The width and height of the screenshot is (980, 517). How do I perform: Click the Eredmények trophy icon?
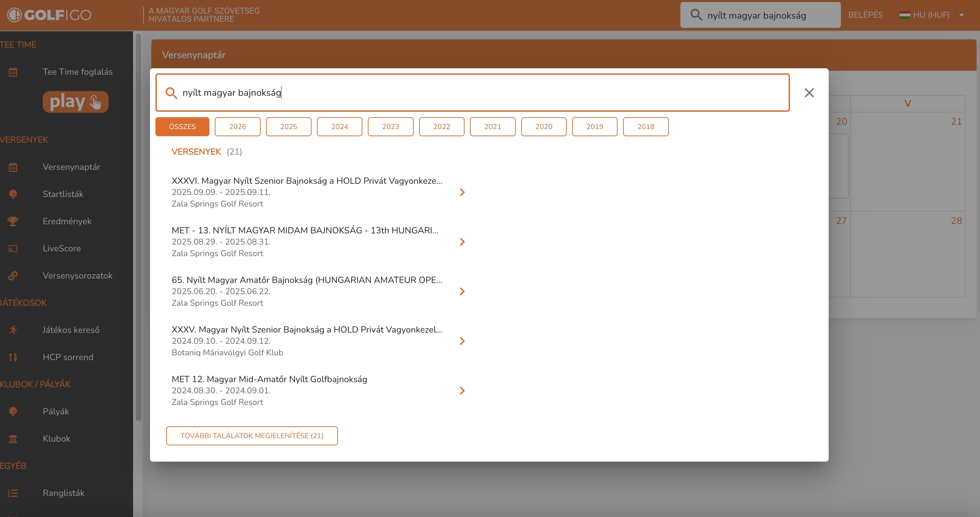pos(13,221)
